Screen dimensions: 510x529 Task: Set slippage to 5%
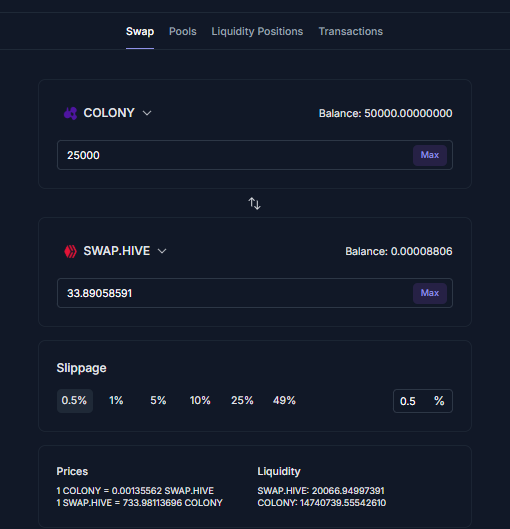click(x=158, y=401)
